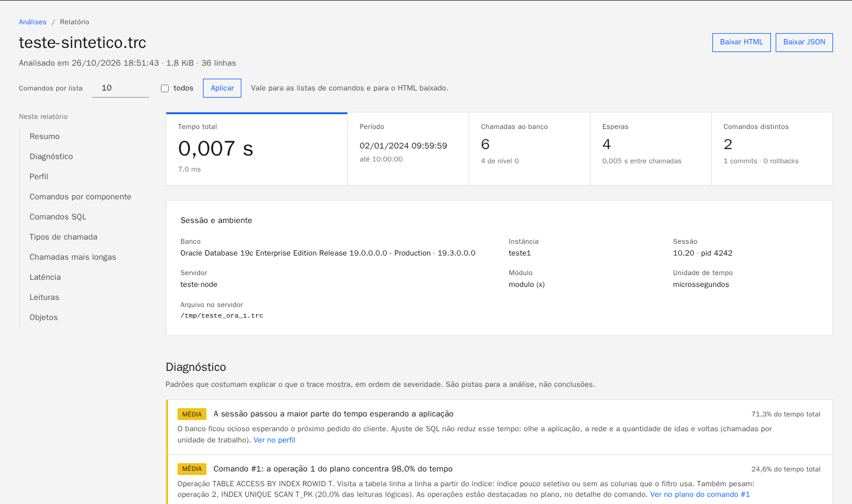Screen dimensions: 852x504
Task: Click the Diagnóstico section heading
Action: point(196,367)
